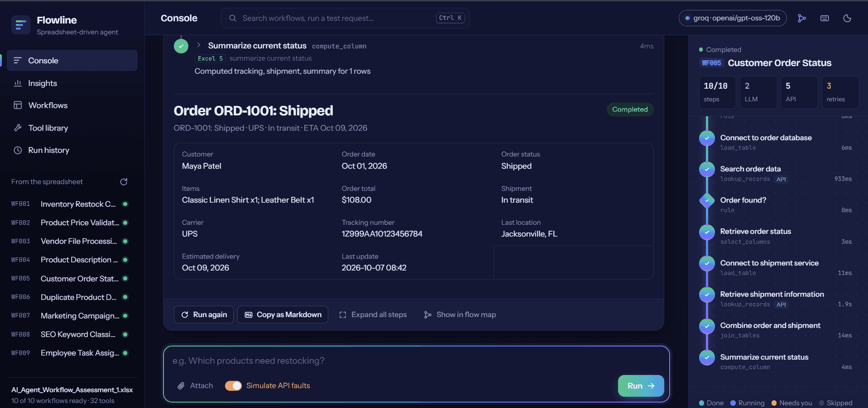
Task: Open the Insights sidebar item
Action: (x=72, y=83)
